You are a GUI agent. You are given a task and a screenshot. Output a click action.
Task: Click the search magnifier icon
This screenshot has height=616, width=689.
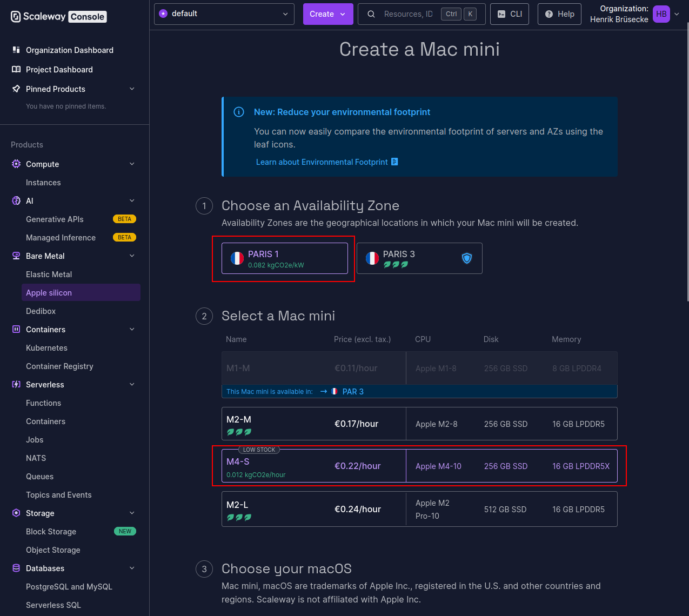pos(371,14)
